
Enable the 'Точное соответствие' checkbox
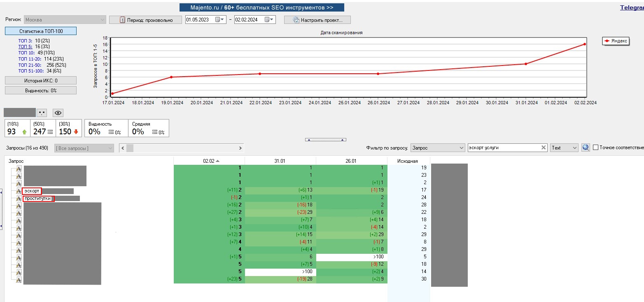coord(595,147)
